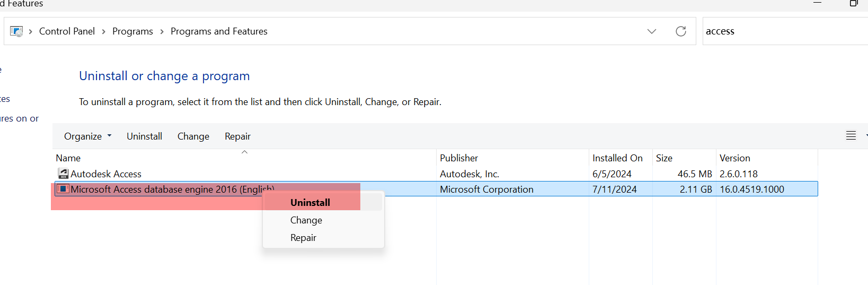
Task: Navigate to Programs breadcrumb
Action: [132, 31]
